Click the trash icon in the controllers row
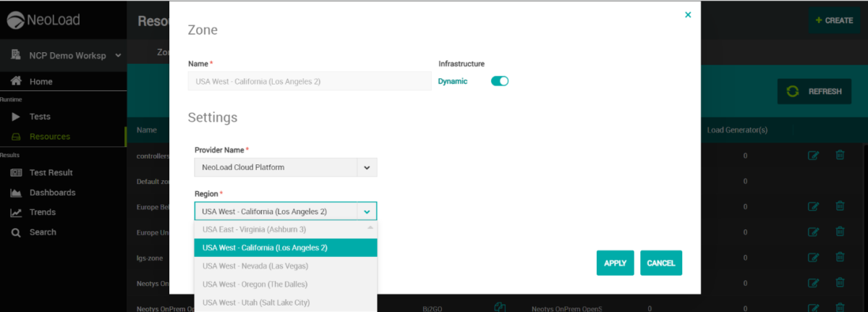Viewport: 868px width, 312px height. tap(840, 155)
